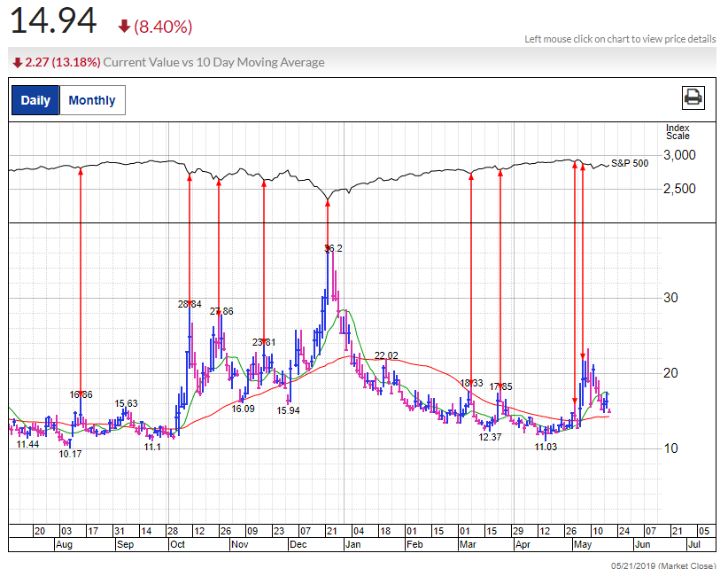The width and height of the screenshot is (728, 569).
Task: Click the 27.86 price label
Action: coord(221,312)
